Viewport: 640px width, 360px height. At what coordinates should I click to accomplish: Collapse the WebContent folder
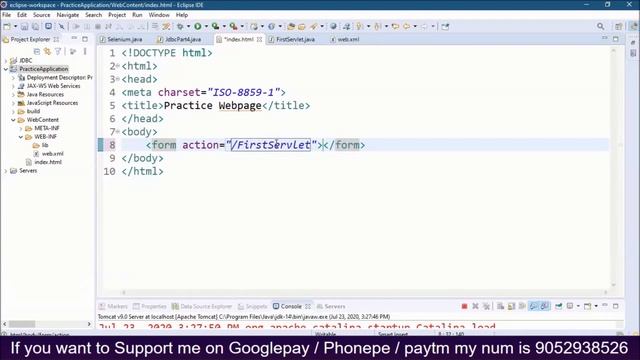(13, 120)
